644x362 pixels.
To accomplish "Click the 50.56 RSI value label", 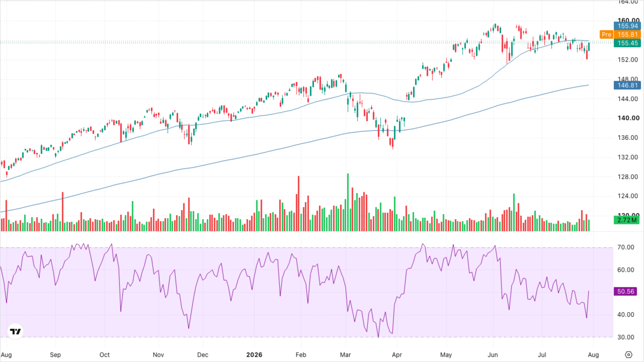I will coord(625,291).
